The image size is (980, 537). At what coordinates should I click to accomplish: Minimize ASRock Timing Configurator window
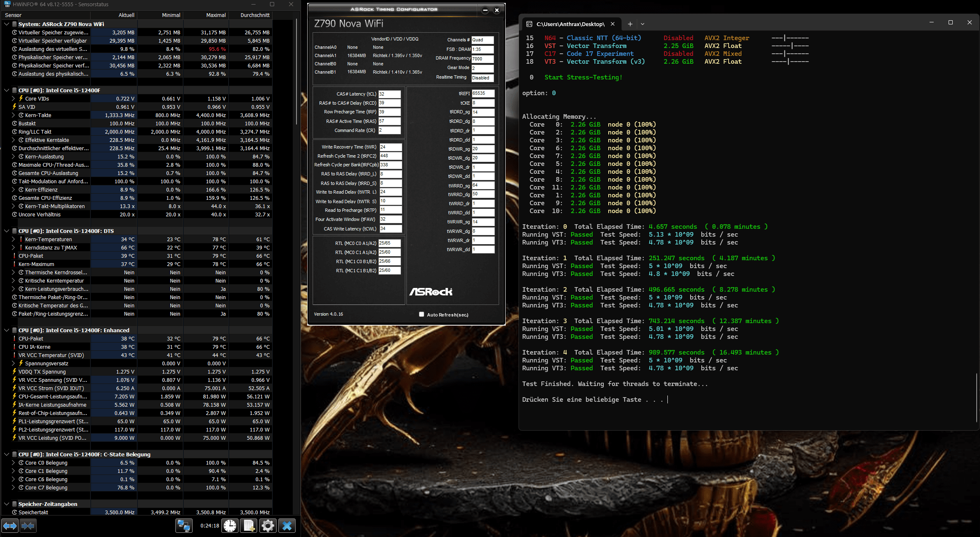tap(485, 10)
